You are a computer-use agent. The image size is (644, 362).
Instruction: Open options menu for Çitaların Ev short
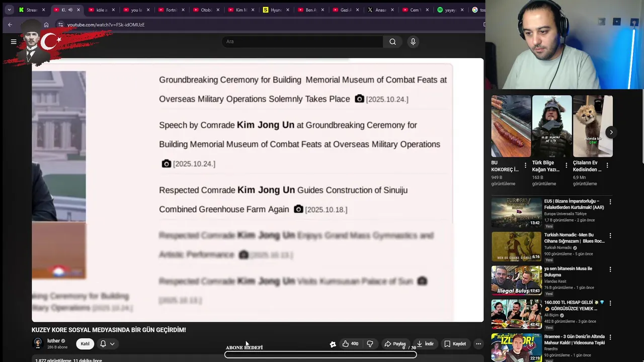607,165
